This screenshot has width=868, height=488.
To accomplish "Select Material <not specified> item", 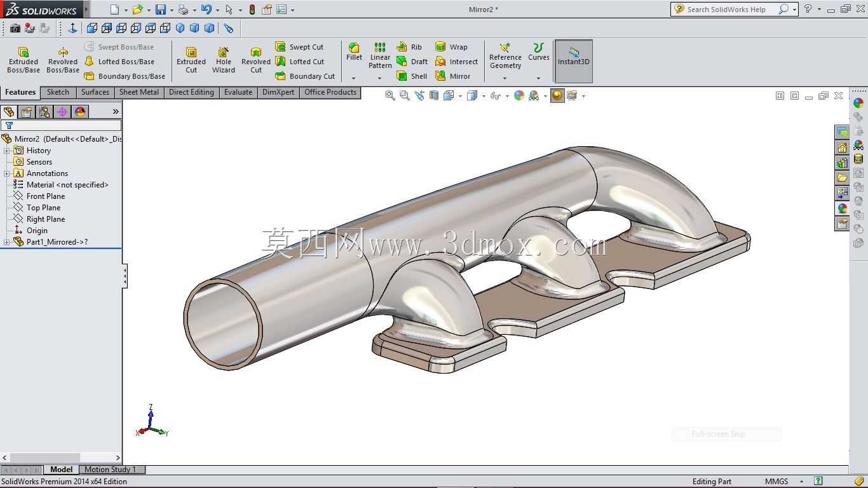I will (x=60, y=185).
